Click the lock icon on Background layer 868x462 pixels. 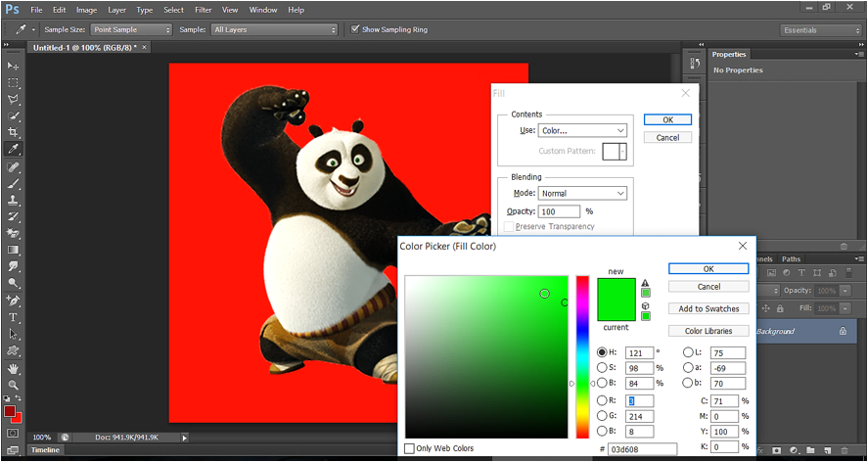(x=844, y=331)
